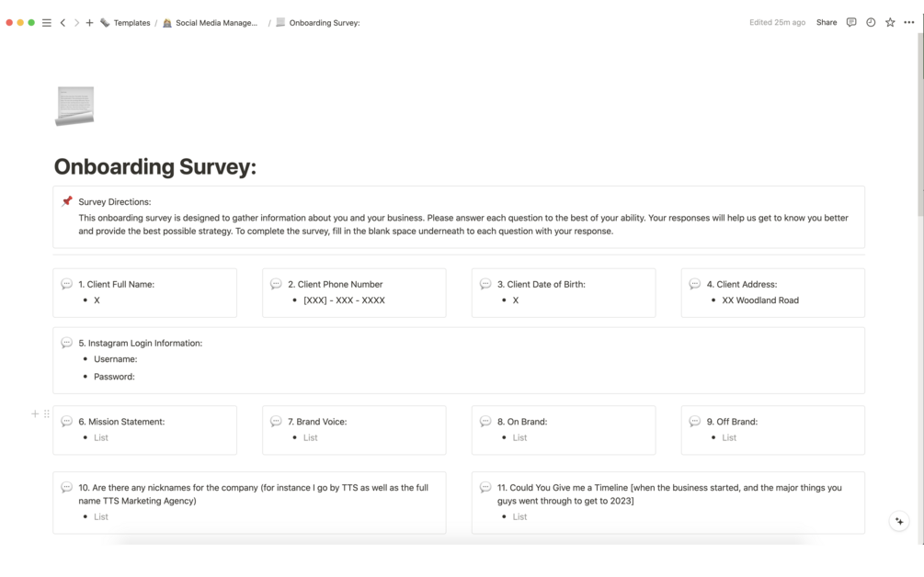Image resolution: width=924 pixels, height=577 pixels.
Task: Go forward to next page
Action: 76,23
